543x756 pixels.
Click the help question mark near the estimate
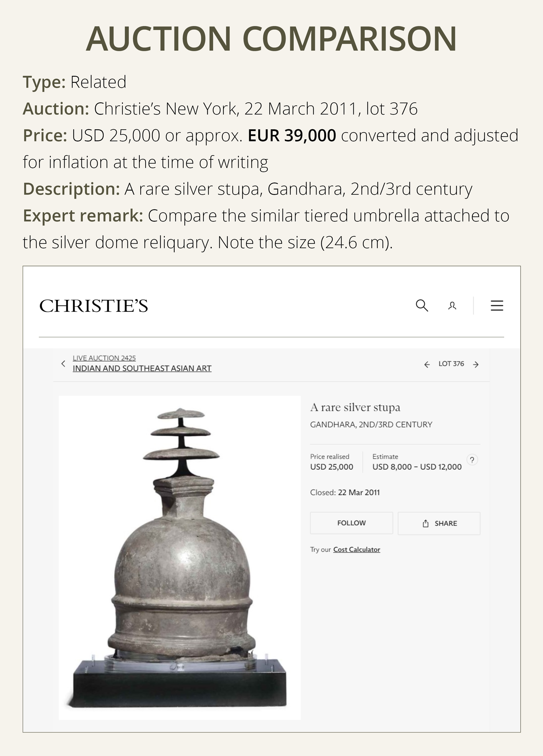click(x=472, y=460)
